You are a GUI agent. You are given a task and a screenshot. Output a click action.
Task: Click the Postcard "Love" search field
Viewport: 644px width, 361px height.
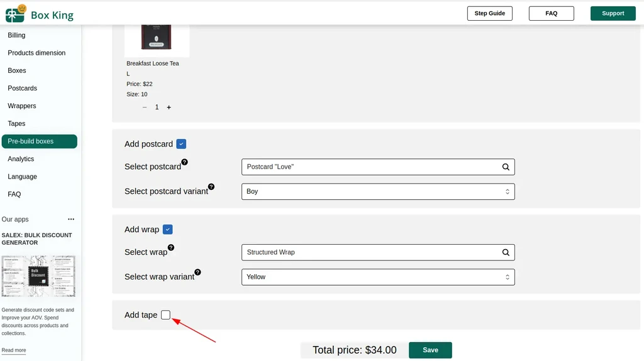[x=378, y=167]
